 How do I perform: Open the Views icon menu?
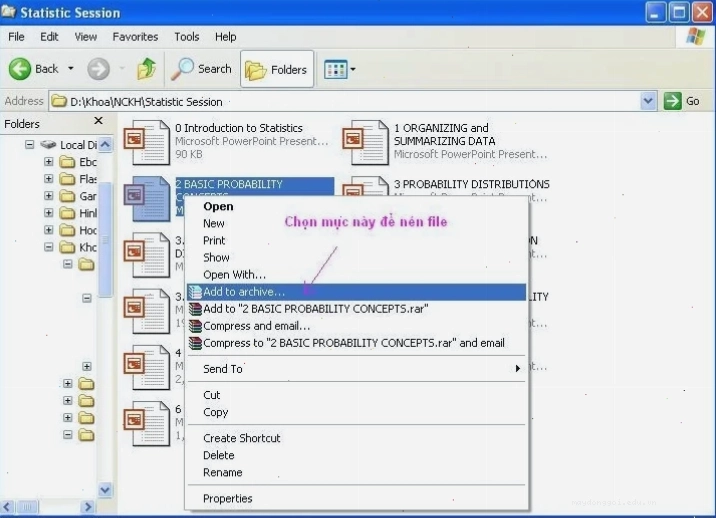(336, 70)
